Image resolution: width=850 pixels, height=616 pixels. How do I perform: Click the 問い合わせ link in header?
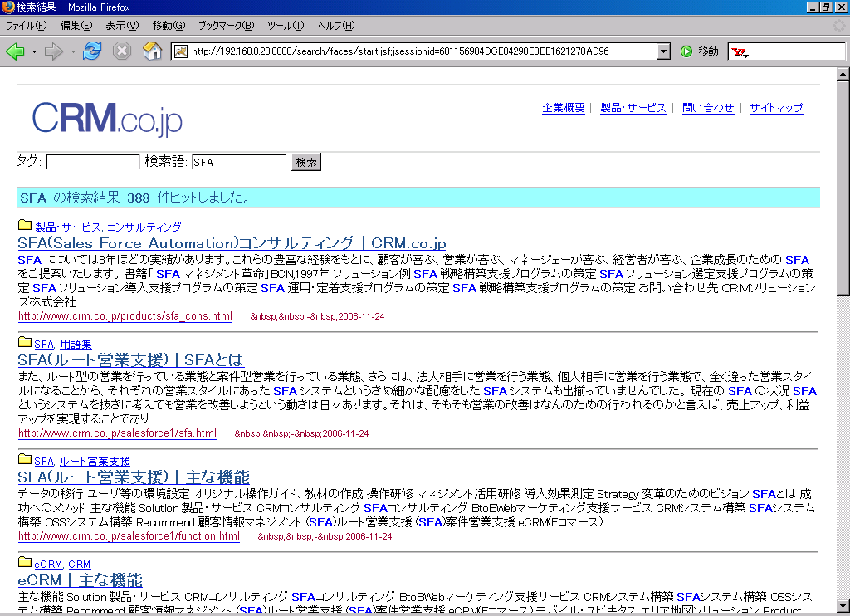tap(708, 108)
